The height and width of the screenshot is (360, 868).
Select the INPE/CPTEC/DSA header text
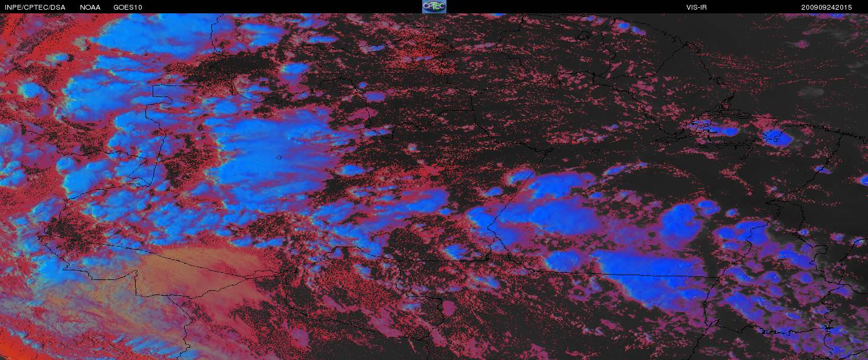(x=35, y=7)
